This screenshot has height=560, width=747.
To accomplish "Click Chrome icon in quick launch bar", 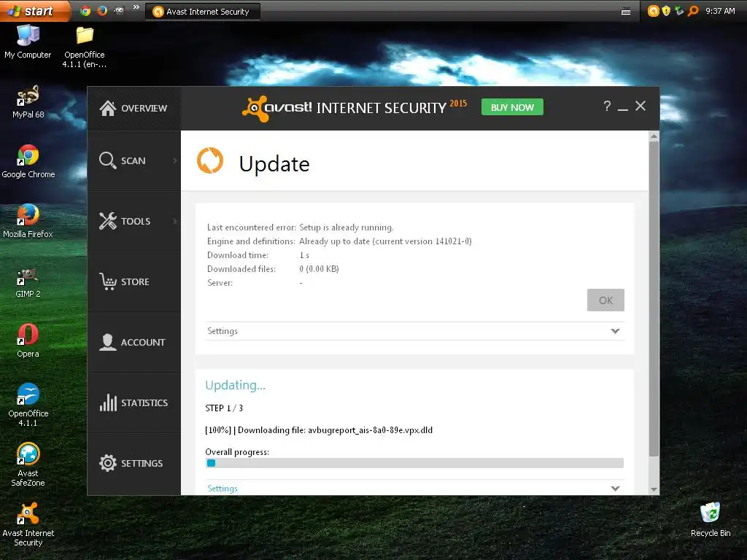I will 85,11.
